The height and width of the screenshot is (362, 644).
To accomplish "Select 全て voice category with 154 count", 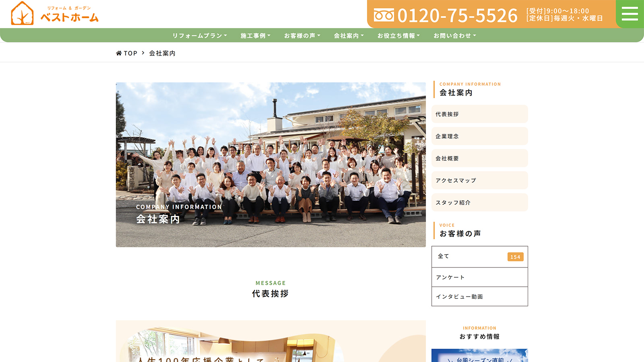I will click(479, 257).
